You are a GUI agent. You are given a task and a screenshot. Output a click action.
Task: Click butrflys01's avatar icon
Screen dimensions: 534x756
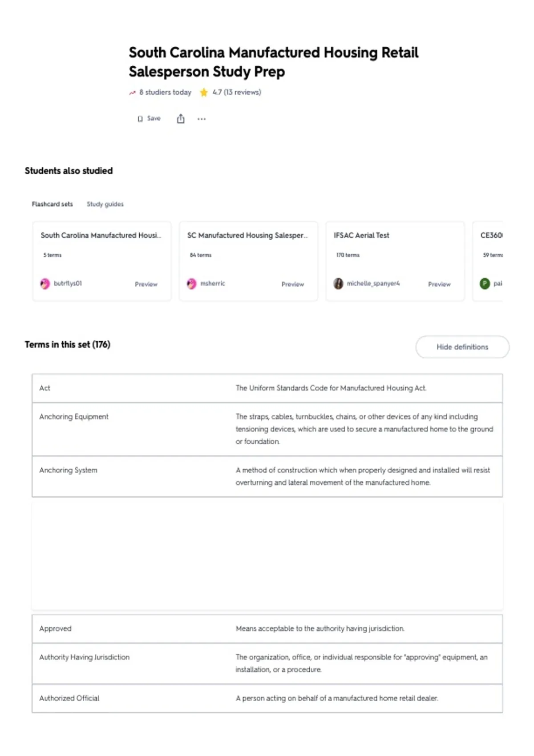click(x=45, y=284)
